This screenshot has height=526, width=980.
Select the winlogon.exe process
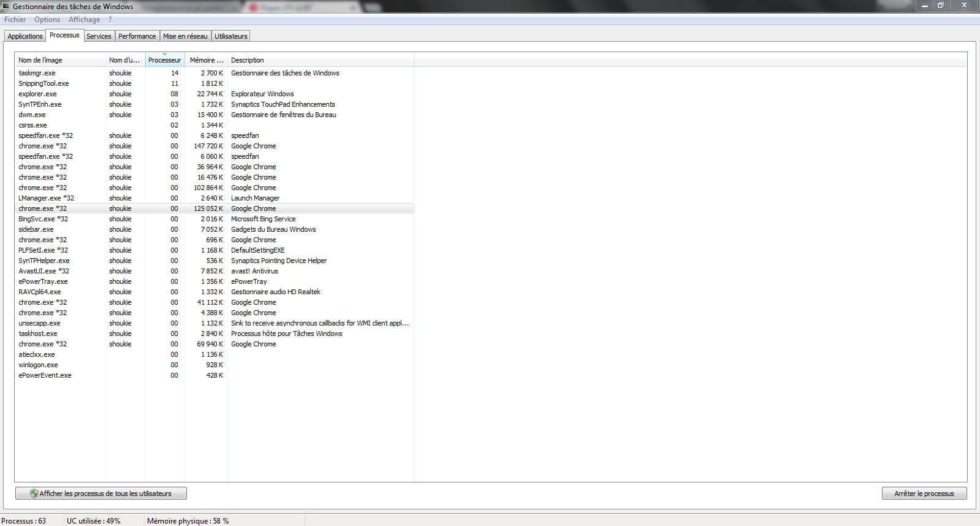[215, 365]
